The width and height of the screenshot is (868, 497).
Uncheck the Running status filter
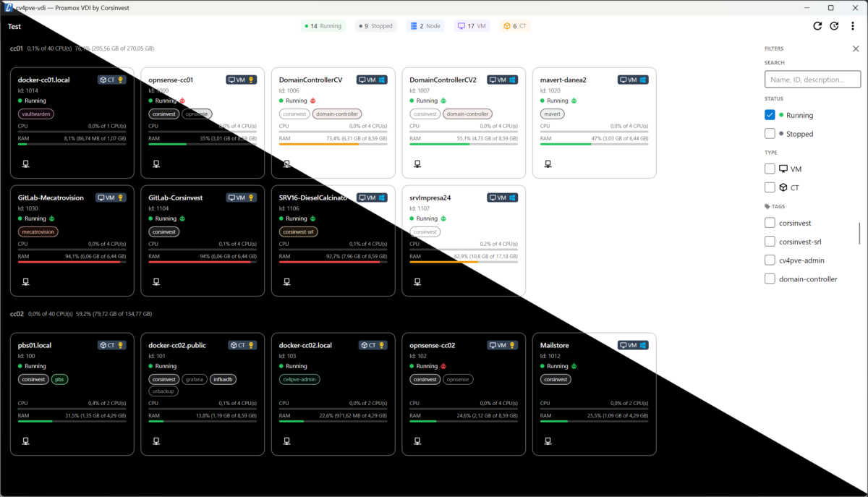tap(770, 115)
